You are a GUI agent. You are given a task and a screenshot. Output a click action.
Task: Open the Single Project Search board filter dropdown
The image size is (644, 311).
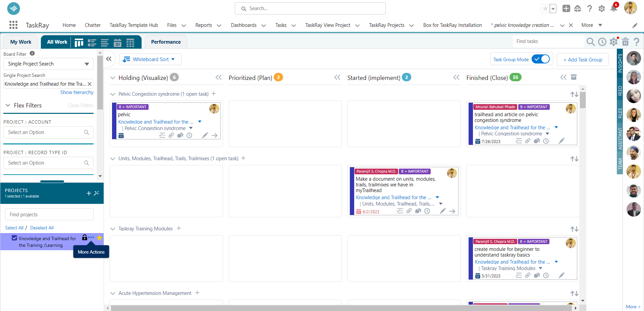(48, 63)
